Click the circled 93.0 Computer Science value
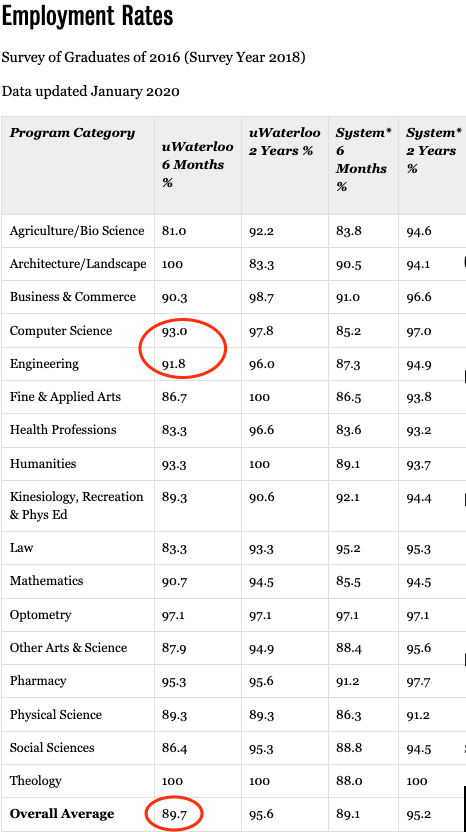Image resolution: width=466 pixels, height=832 pixels. pyautogui.click(x=175, y=331)
